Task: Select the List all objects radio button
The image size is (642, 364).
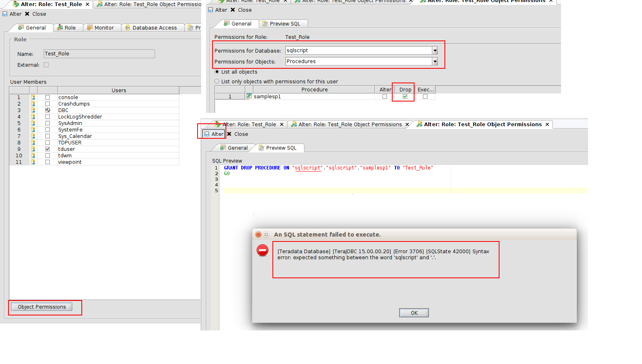Action: (x=217, y=72)
